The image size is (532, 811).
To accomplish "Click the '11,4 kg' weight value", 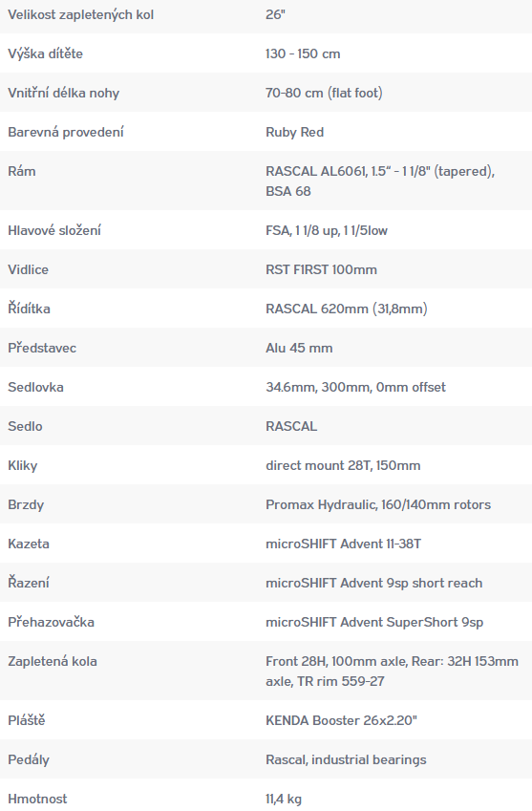I will click(x=284, y=800).
